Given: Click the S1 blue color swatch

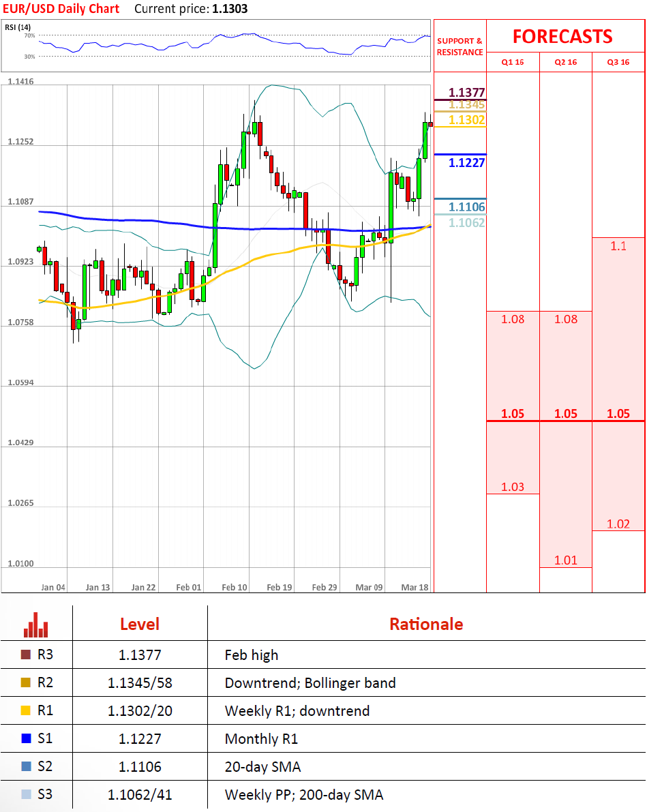Looking at the screenshot, I should (x=26, y=738).
